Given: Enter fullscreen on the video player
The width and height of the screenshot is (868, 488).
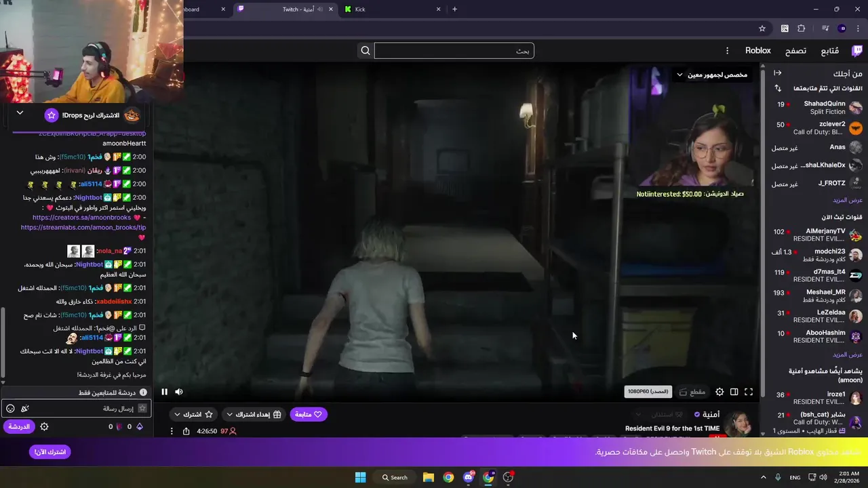Looking at the screenshot, I should (x=749, y=392).
